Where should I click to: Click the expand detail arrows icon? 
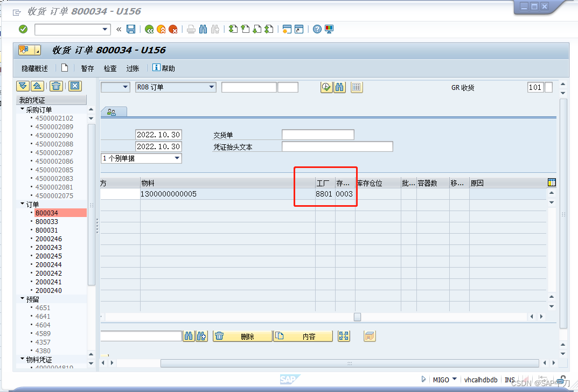coord(344,336)
